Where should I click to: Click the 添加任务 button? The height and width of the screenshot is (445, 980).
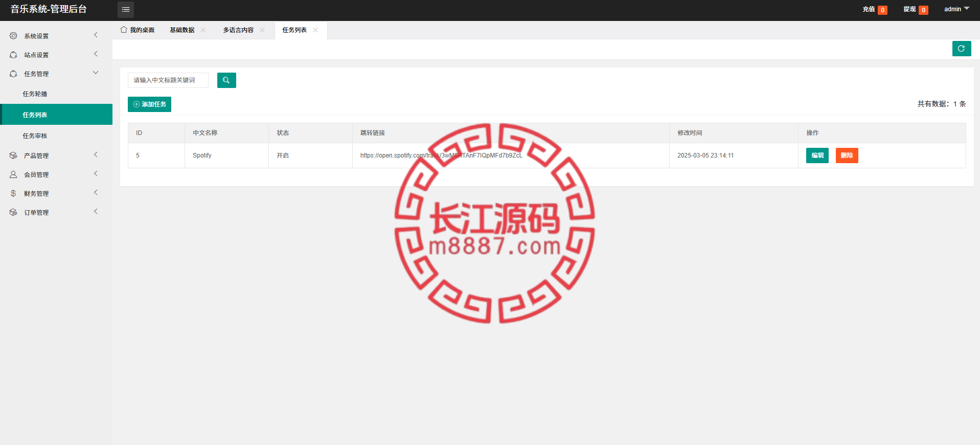pyautogui.click(x=149, y=104)
